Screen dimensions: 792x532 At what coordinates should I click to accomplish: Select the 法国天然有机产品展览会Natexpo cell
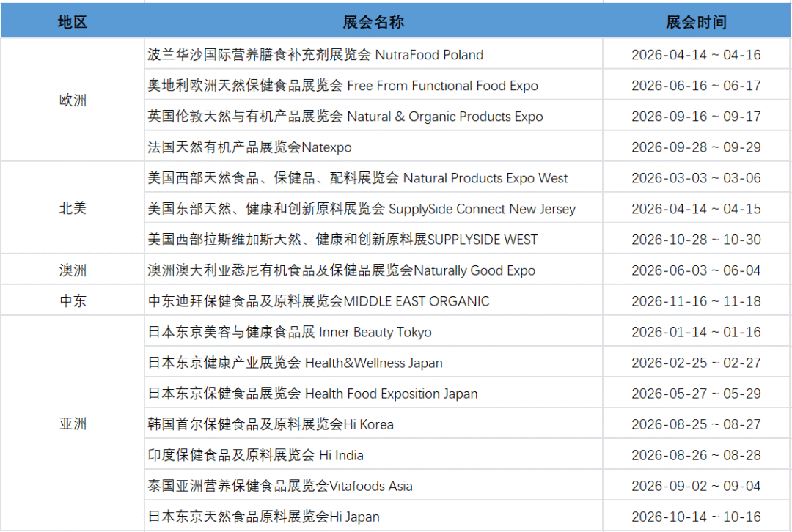point(373,147)
